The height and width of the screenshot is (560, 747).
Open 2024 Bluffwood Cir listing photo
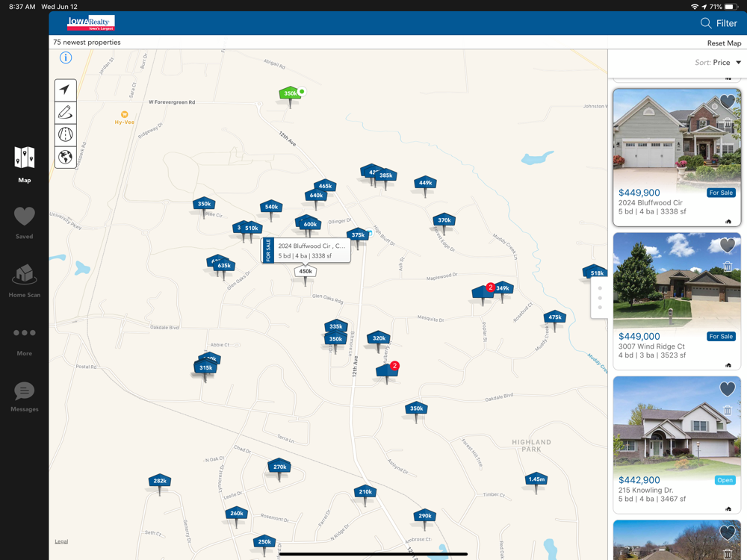click(677, 137)
